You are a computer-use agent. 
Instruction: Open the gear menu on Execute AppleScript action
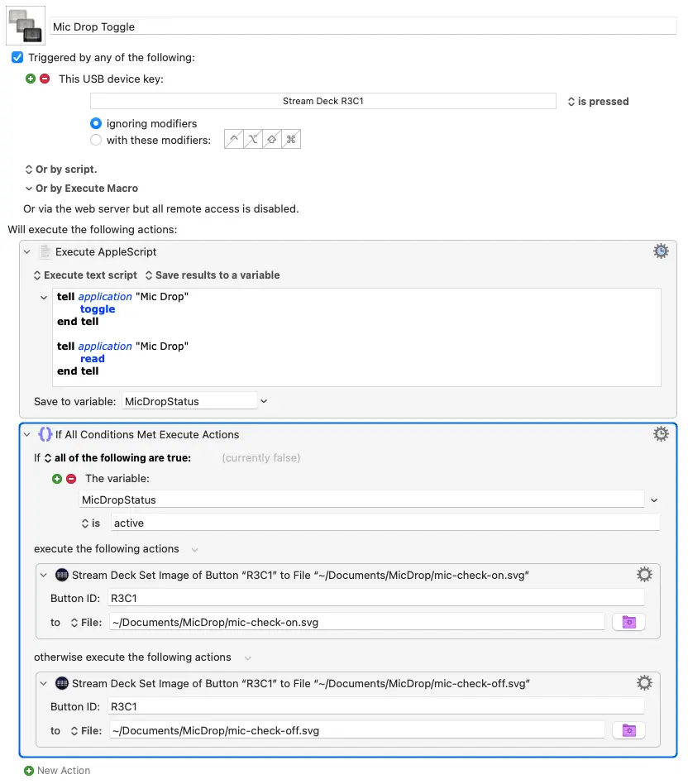660,251
